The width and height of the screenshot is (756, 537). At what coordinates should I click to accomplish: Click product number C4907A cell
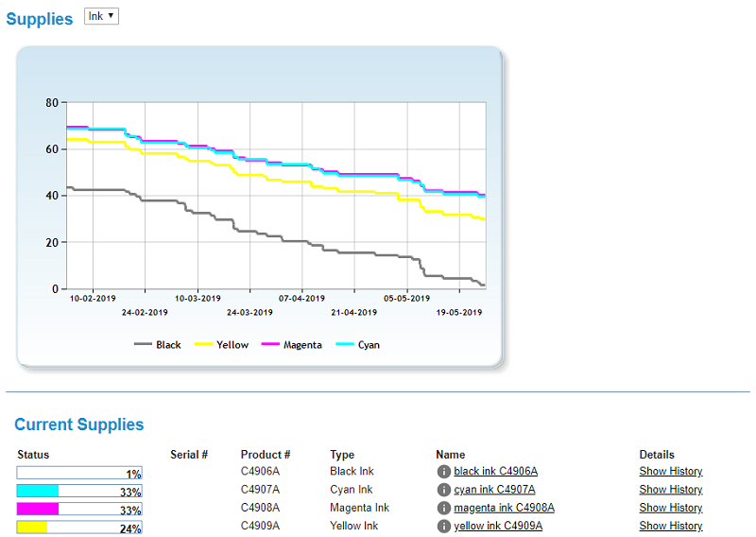[261, 490]
